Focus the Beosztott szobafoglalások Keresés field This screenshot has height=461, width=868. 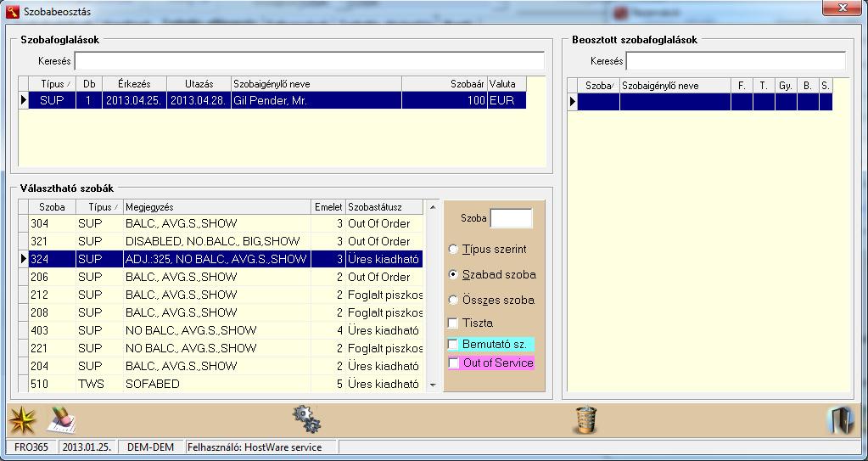[x=736, y=61]
